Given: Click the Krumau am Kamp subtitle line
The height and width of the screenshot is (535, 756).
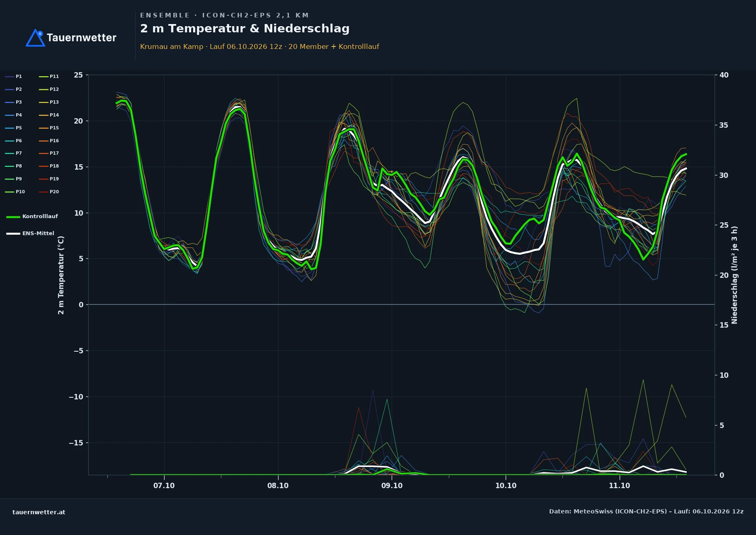Looking at the screenshot, I should click(x=259, y=46).
